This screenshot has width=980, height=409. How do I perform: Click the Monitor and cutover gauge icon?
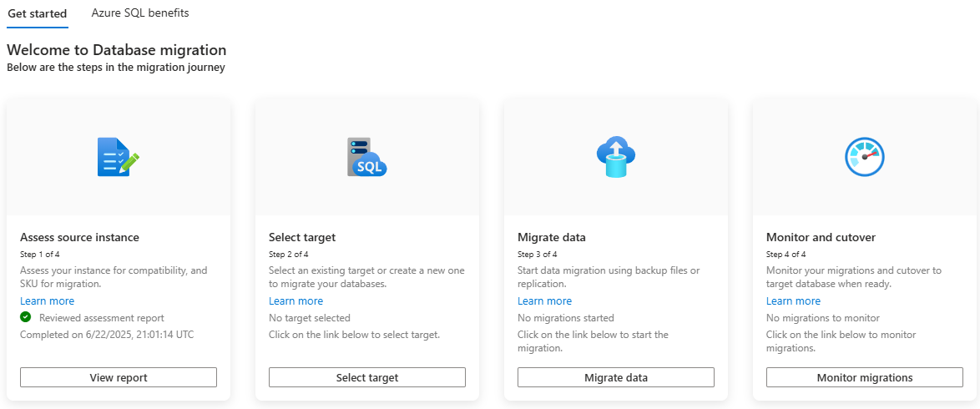click(864, 157)
